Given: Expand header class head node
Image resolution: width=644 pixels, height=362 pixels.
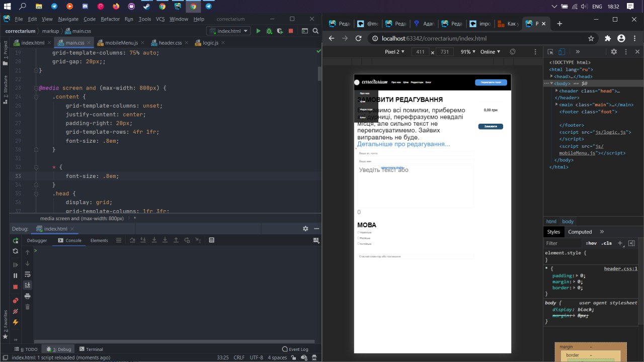Looking at the screenshot, I should [x=557, y=91].
